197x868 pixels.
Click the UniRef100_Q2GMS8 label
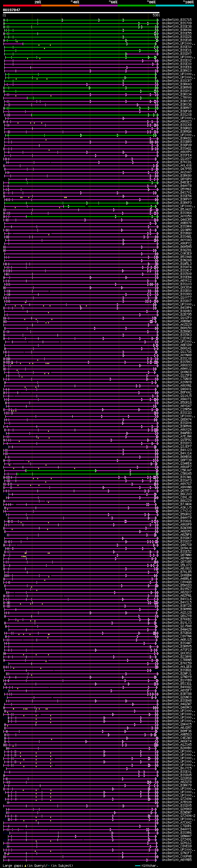coord(177,778)
